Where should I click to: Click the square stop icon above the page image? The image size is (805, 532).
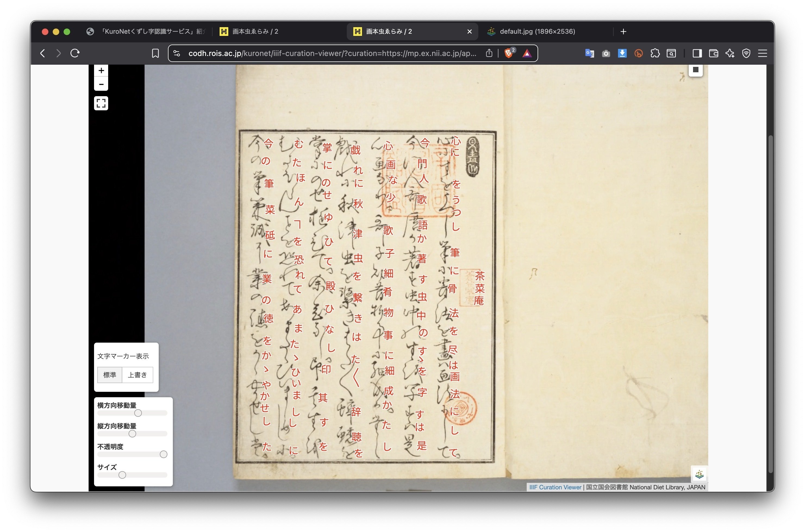(695, 70)
